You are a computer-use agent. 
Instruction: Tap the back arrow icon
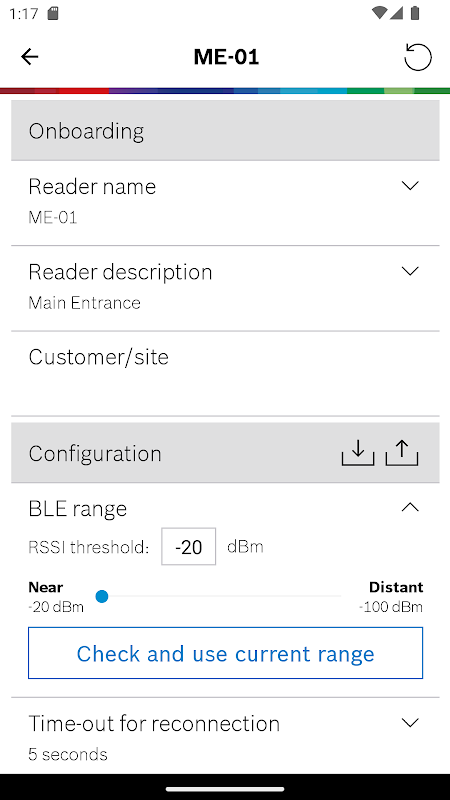tap(30, 57)
